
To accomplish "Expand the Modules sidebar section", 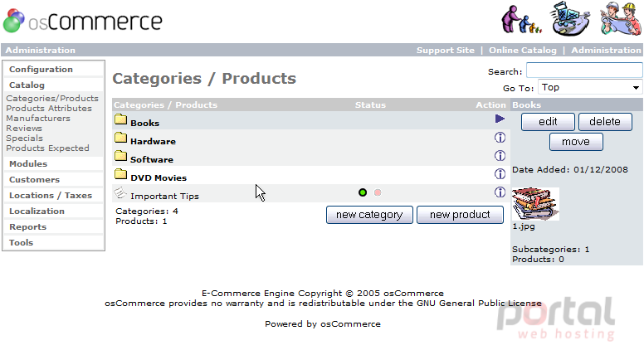I will tap(28, 163).
